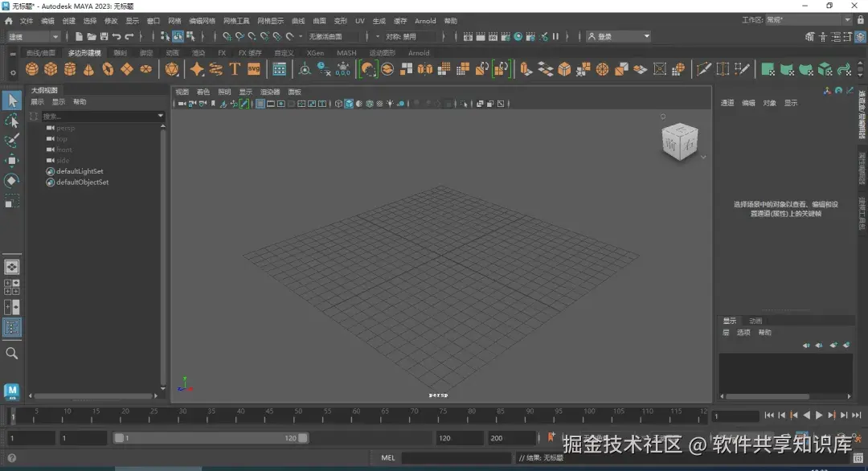Click the Save scene icon
Viewport: 868px width, 471px height.
click(x=104, y=36)
